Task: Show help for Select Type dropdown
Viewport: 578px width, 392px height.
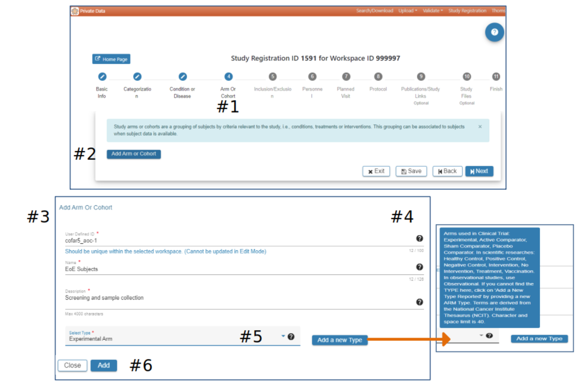Action: (x=291, y=336)
